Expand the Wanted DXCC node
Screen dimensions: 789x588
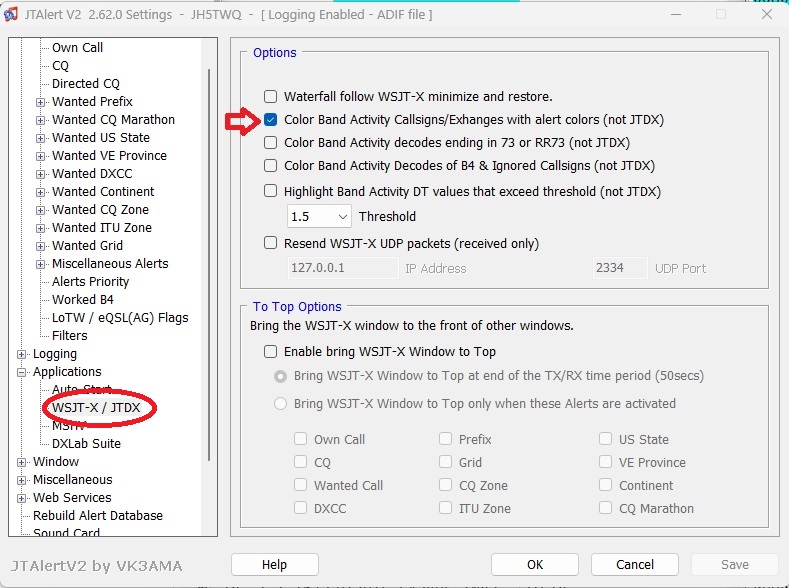tap(40, 174)
